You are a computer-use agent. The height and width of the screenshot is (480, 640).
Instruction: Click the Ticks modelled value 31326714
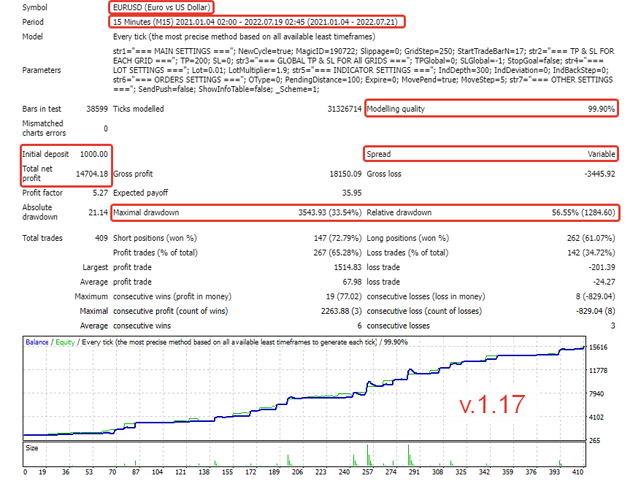pyautogui.click(x=344, y=109)
